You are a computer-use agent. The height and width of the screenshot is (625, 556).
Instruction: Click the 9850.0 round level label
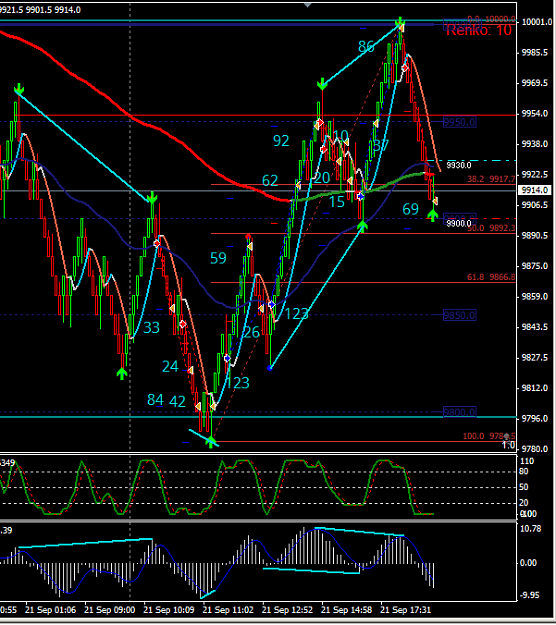tap(460, 315)
